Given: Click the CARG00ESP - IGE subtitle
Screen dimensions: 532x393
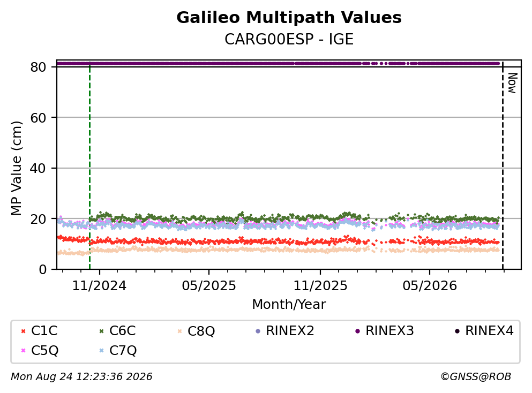Looking at the screenshot, I should pos(289,39).
